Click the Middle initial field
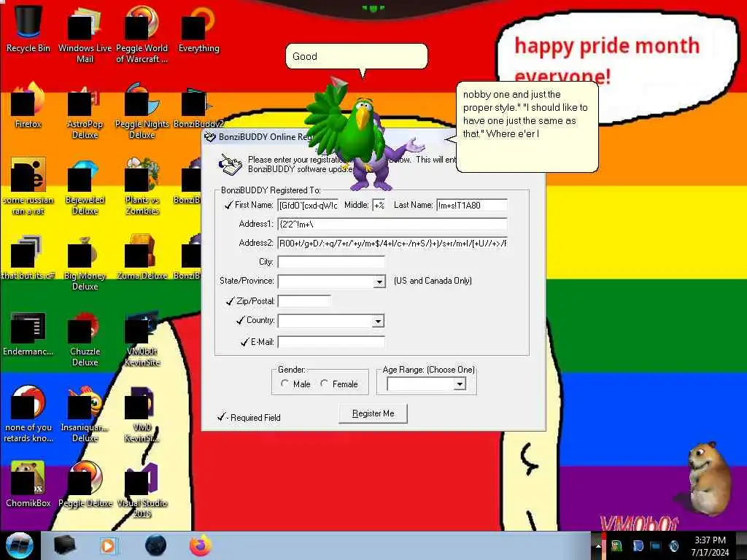This screenshot has height=560, width=747. [x=379, y=205]
